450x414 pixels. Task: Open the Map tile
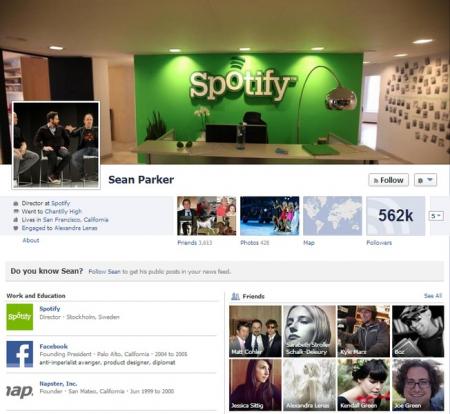pyautogui.click(x=332, y=216)
